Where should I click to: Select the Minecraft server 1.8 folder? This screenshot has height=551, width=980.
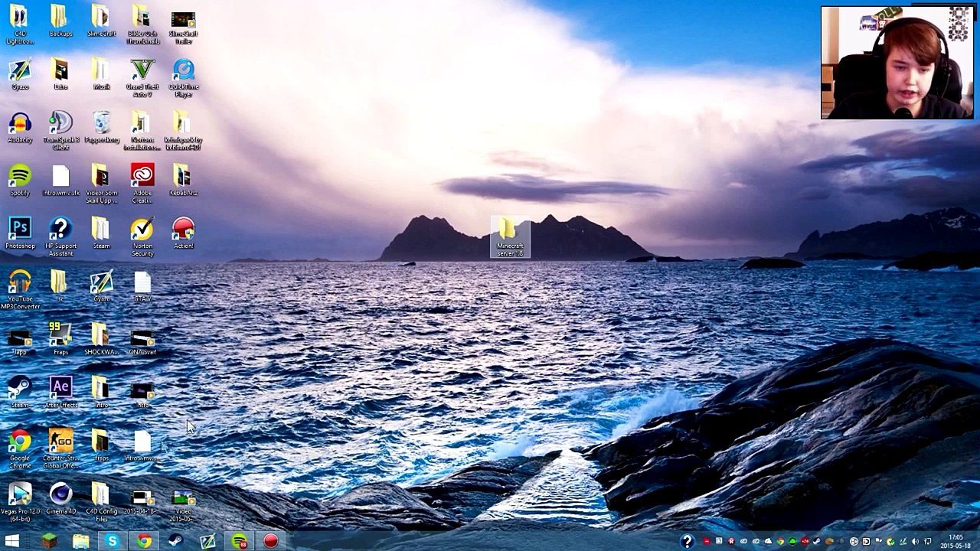[510, 237]
